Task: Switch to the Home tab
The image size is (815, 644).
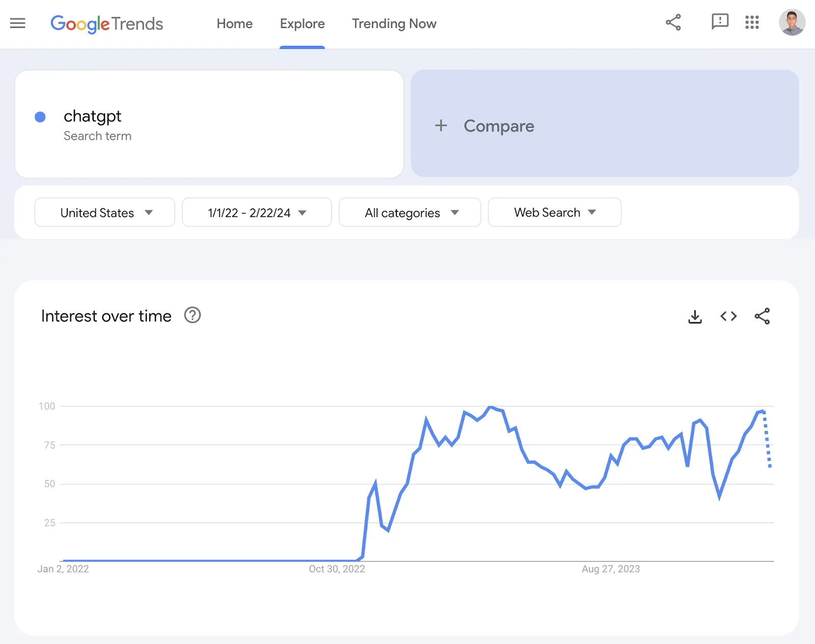Action: (234, 23)
